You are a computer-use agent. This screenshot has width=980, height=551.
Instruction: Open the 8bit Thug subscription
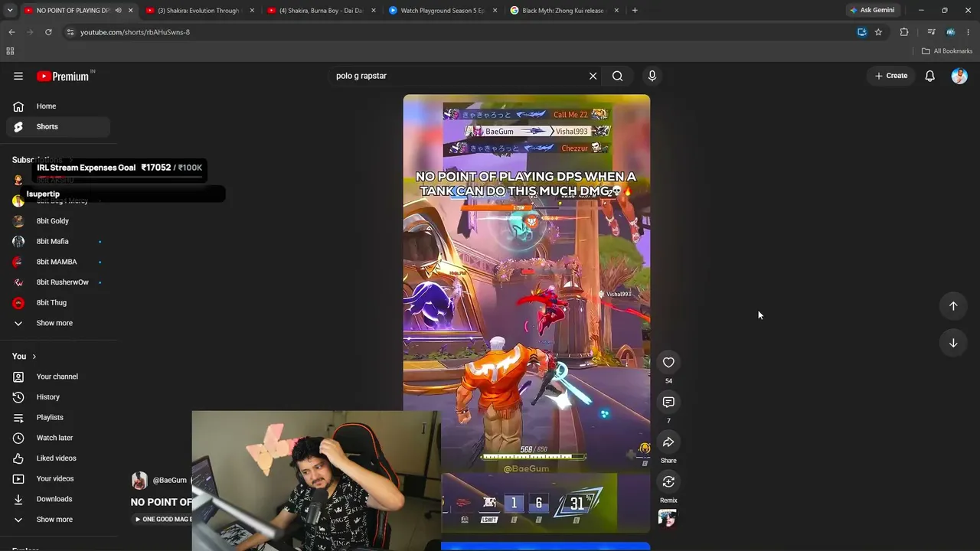point(58,302)
